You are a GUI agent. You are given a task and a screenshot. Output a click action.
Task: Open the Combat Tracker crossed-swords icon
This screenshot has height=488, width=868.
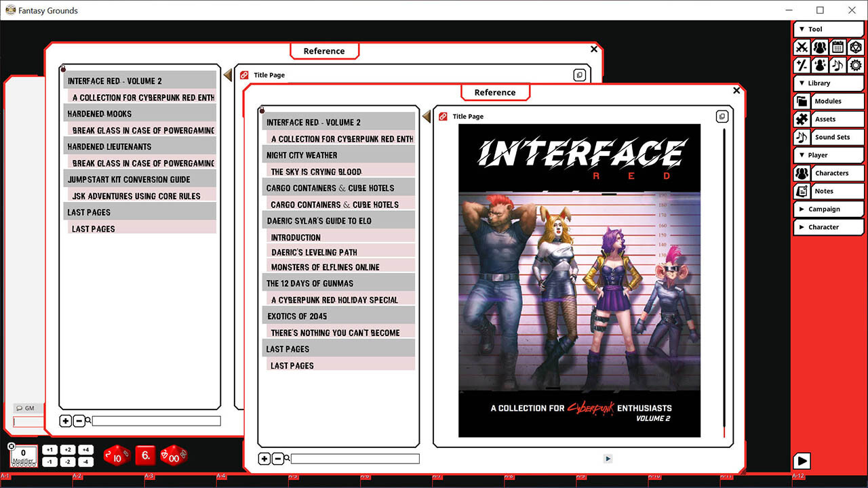pos(802,47)
